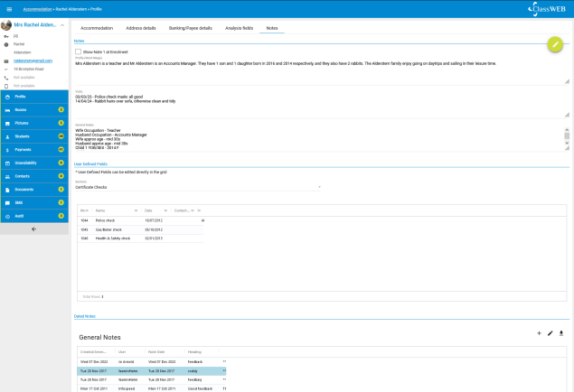This screenshot has height=392, width=574.
Task: Click the Accommodation breadcrumb link
Action: [x=37, y=7]
